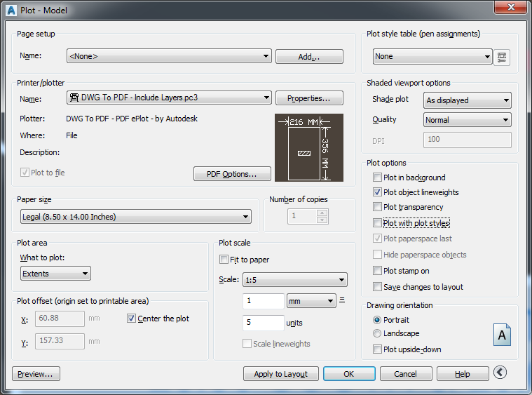
Task: Confirm with the OK button
Action: coord(349,374)
